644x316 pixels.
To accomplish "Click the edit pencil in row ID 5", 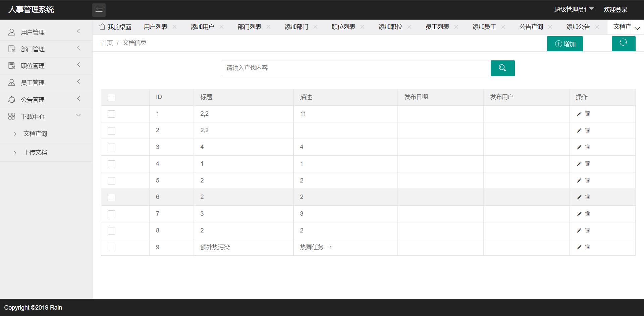I will (x=579, y=180).
